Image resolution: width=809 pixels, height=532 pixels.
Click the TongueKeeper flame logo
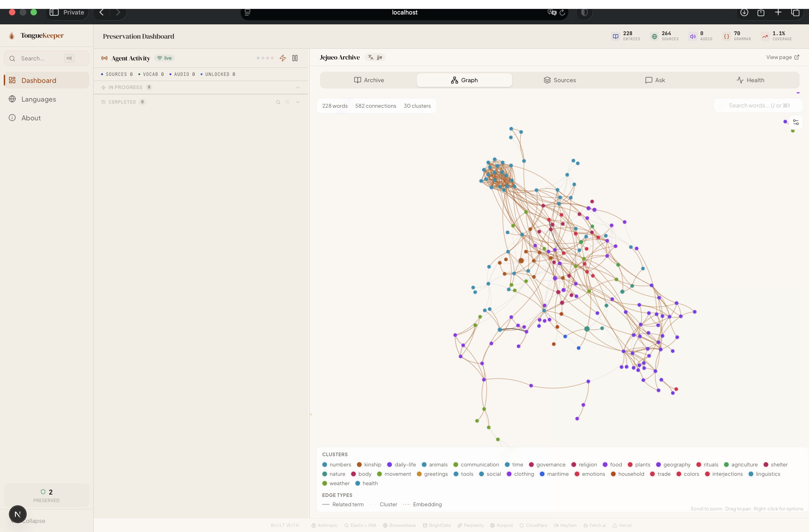pyautogui.click(x=12, y=36)
